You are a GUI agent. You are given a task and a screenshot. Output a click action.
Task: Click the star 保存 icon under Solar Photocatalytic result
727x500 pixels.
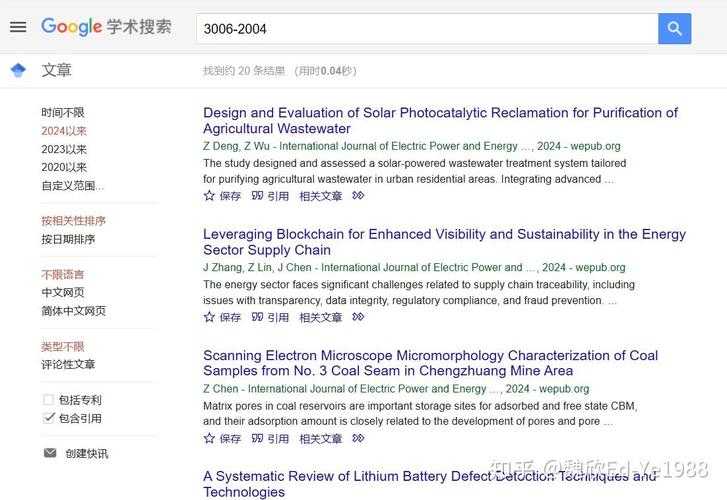(210, 196)
